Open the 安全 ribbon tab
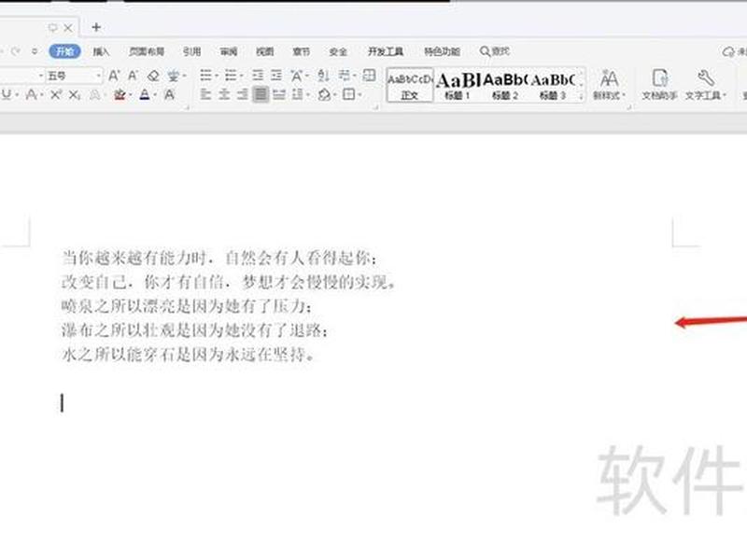747x560 pixels. click(x=338, y=51)
